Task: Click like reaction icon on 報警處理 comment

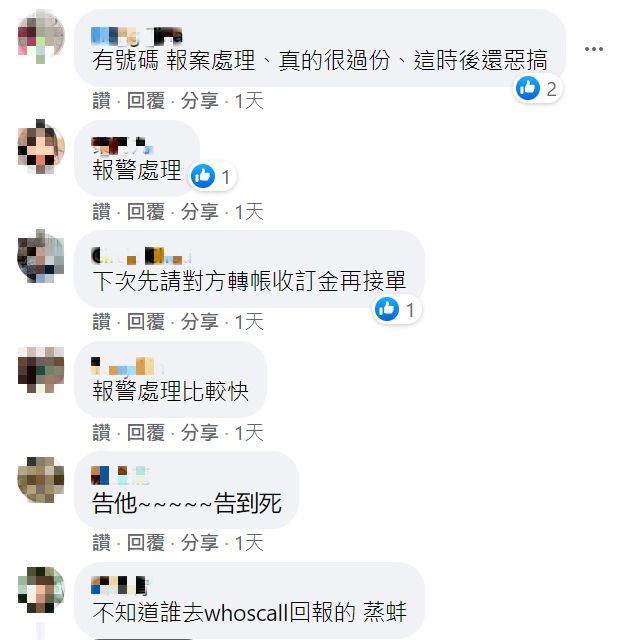Action: click(203, 176)
